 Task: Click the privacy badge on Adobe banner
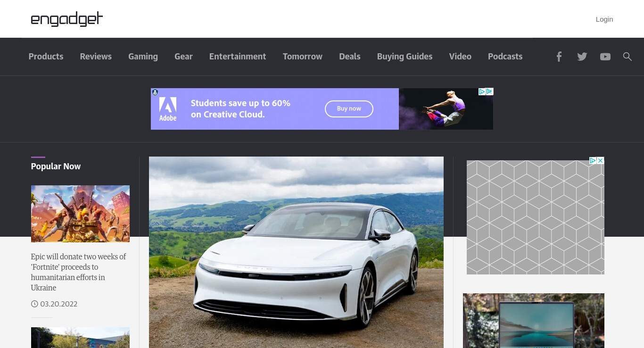tap(155, 92)
